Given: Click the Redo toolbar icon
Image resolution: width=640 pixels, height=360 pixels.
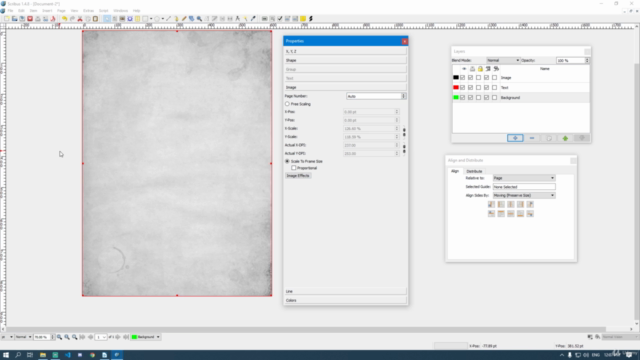Looking at the screenshot, I should (72, 19).
